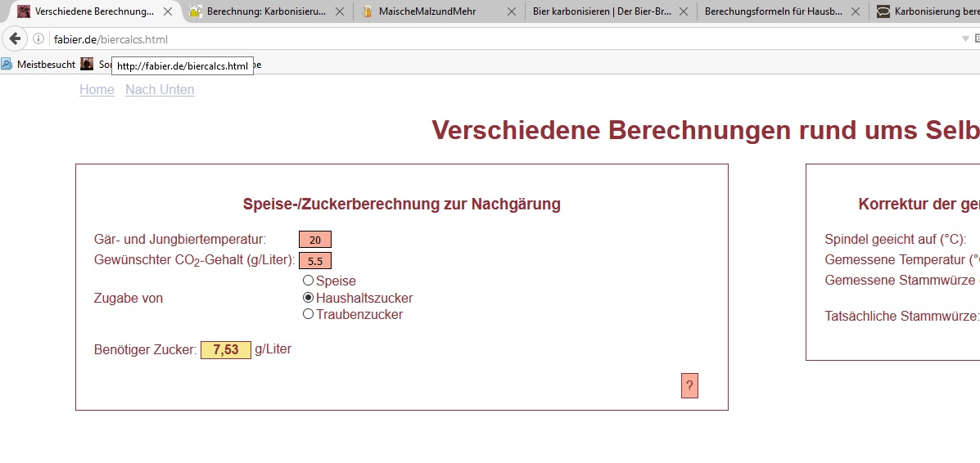Click the browser back arrow button
Image resolution: width=980 pixels, height=463 pixels.
click(x=14, y=39)
